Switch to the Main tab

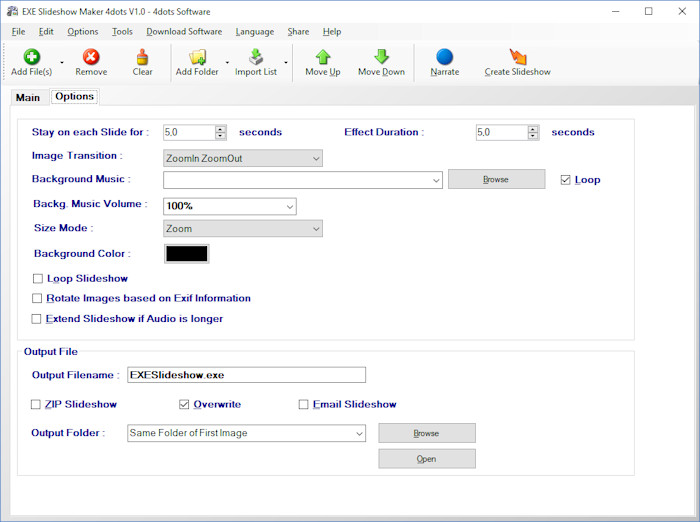tap(28, 97)
